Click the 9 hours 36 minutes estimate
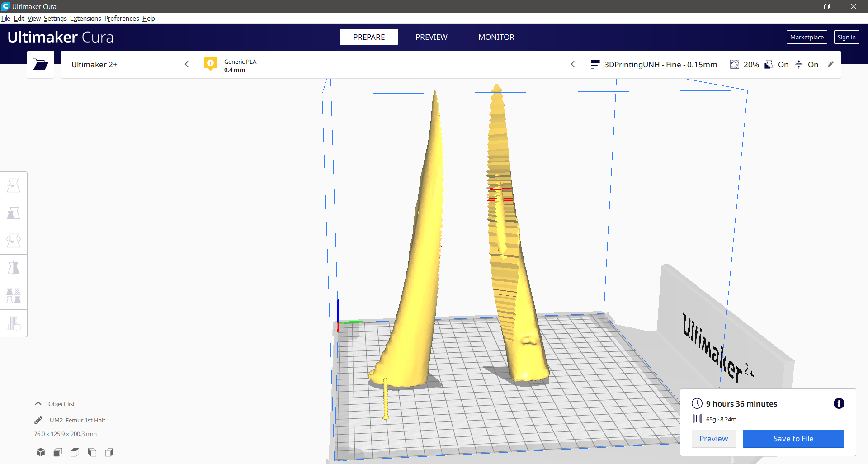Image resolution: width=868 pixels, height=464 pixels. [x=741, y=404]
